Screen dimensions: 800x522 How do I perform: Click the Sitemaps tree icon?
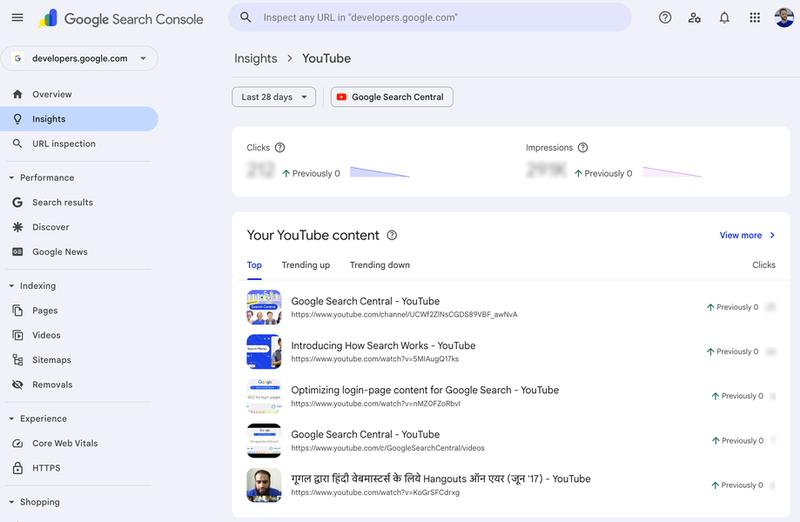pos(17,360)
